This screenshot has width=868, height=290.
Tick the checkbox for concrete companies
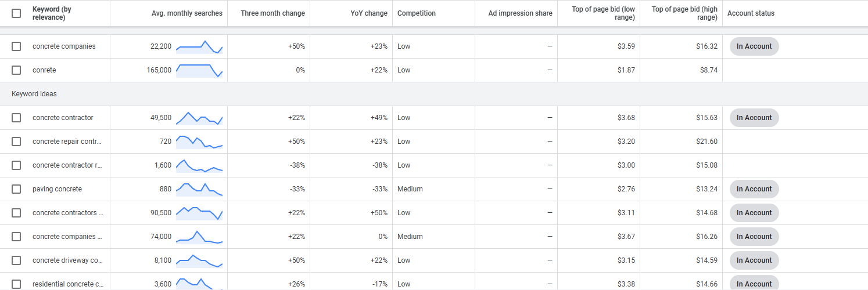coord(16,46)
